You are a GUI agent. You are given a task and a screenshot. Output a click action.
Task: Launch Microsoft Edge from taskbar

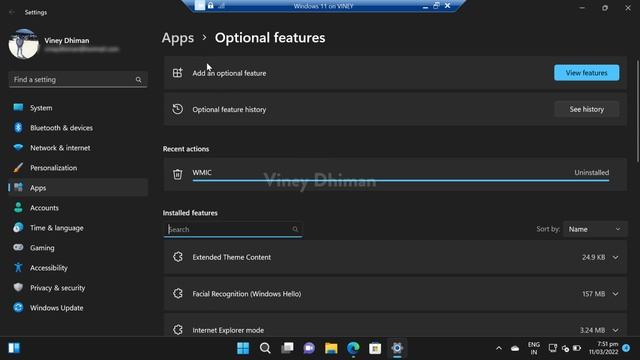coord(353,348)
